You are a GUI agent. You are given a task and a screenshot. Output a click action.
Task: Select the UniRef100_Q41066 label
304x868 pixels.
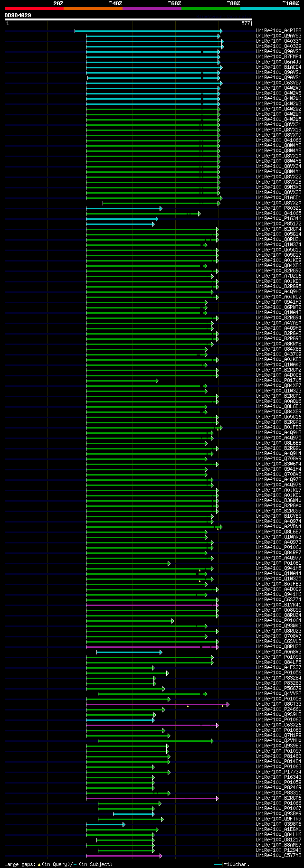[x=278, y=140]
